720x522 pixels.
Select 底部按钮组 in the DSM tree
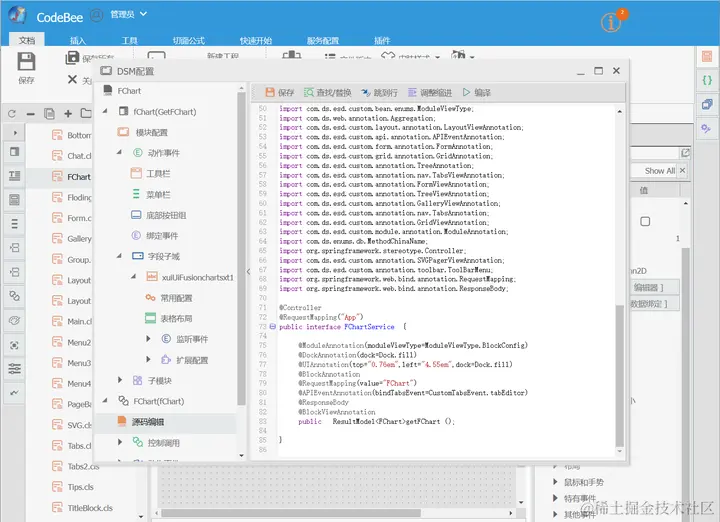166,215
